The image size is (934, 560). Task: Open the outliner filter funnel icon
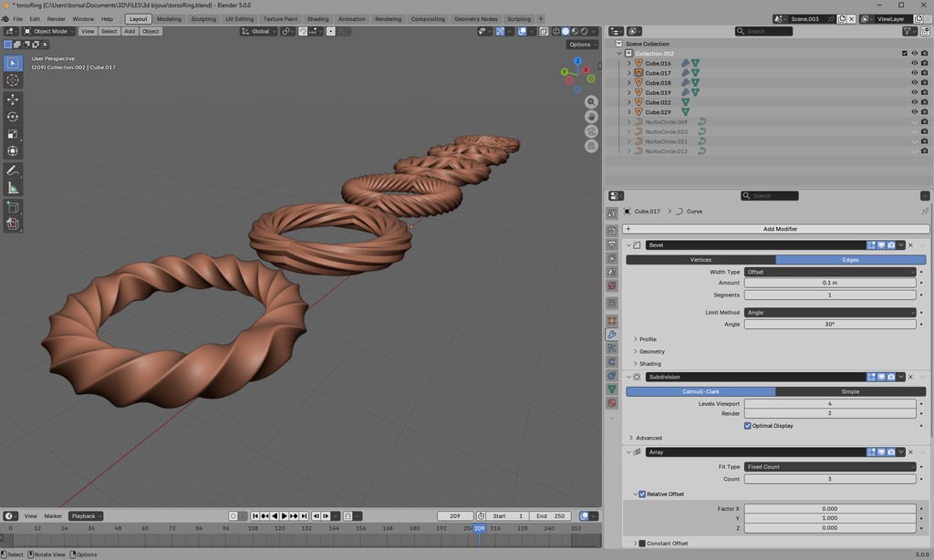tap(908, 31)
